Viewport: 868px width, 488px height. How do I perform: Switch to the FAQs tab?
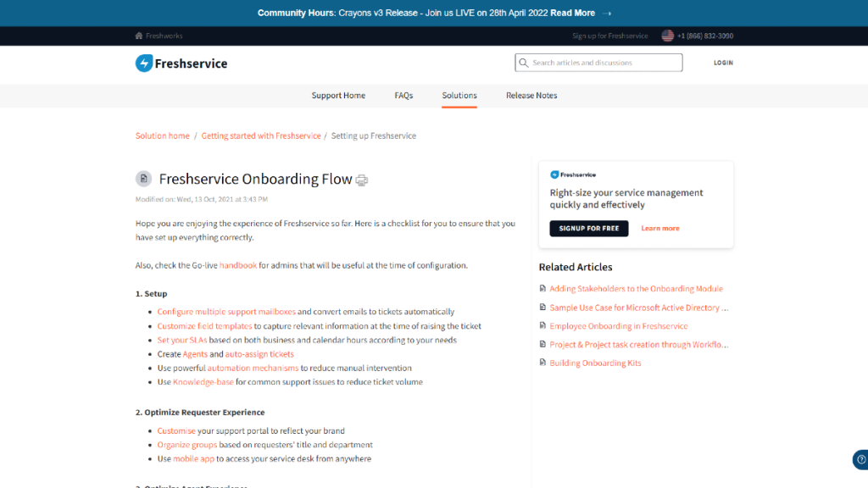pyautogui.click(x=403, y=95)
